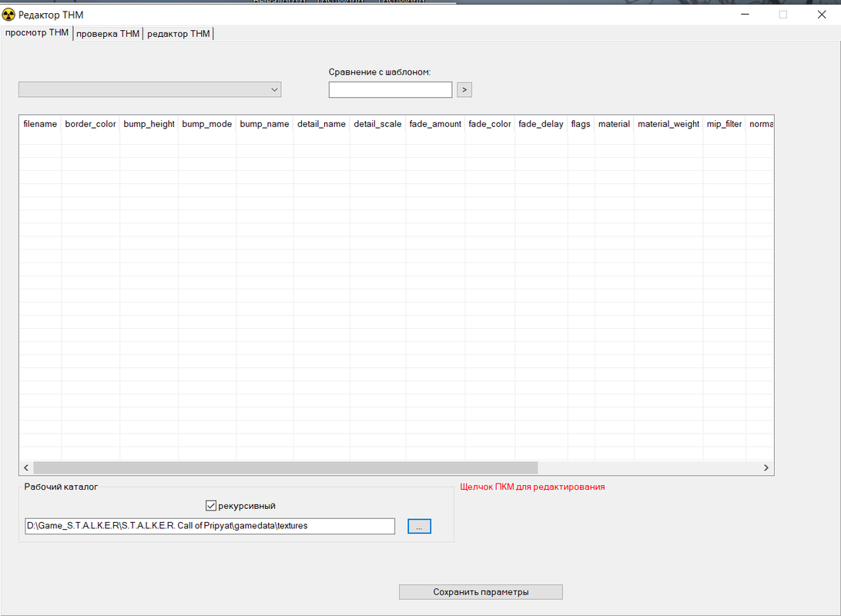Click the left arrow of horizontal scrollbar
This screenshot has width=841, height=616.
pyautogui.click(x=26, y=467)
